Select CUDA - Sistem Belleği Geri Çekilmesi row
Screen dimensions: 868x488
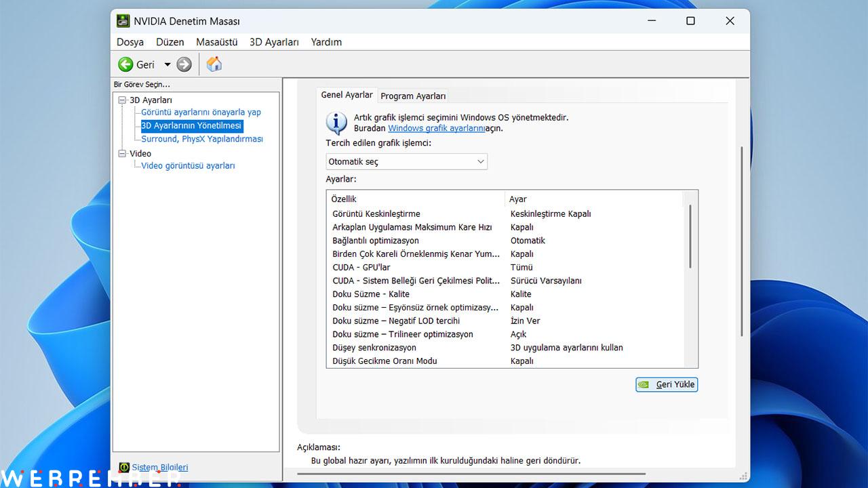[505, 281]
